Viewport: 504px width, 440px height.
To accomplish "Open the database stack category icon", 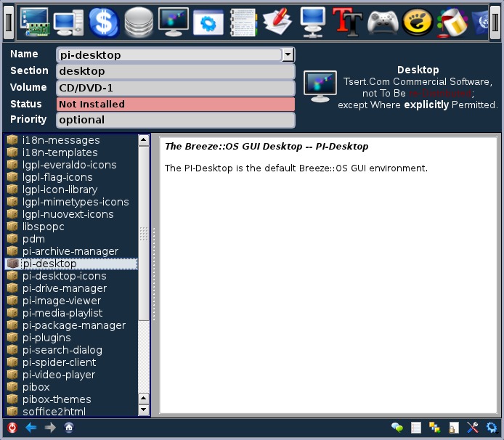I will [x=138, y=22].
